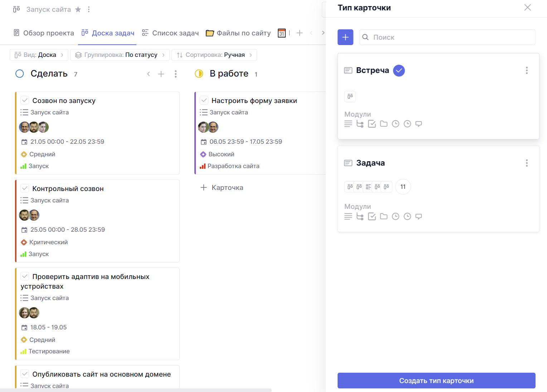Click the Запуск сайта project title
Screen dimensions: 547x392
coord(49,9)
